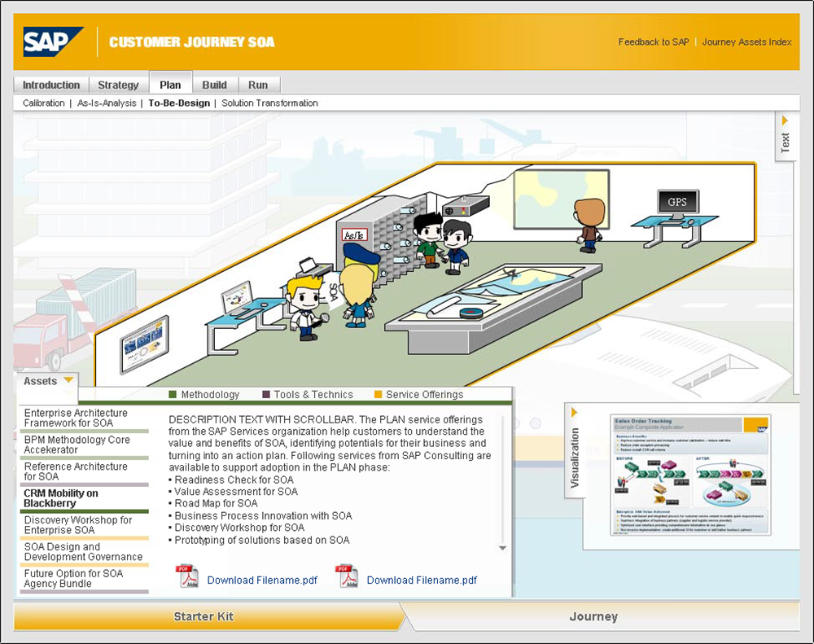The width and height of the screenshot is (814, 644).
Task: Click the second PDF download icon
Action: coord(347,576)
